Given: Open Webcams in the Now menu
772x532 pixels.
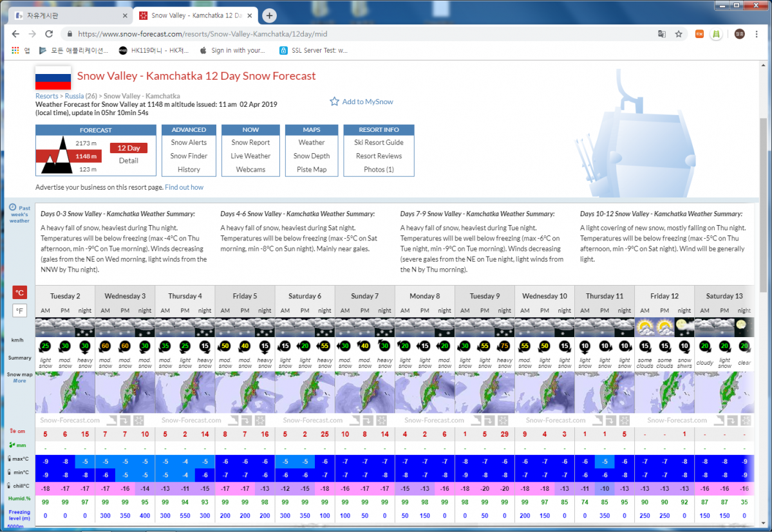Looking at the screenshot, I should (250, 170).
